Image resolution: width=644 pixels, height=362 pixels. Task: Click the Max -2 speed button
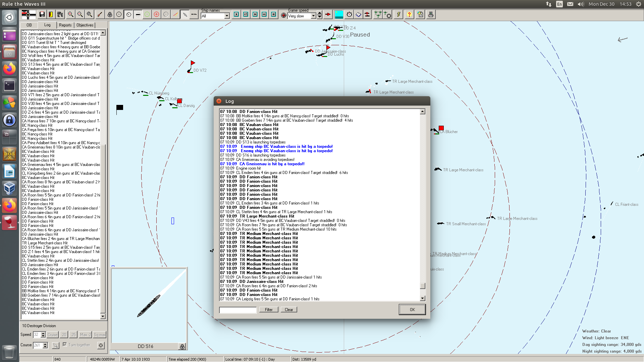(85, 335)
